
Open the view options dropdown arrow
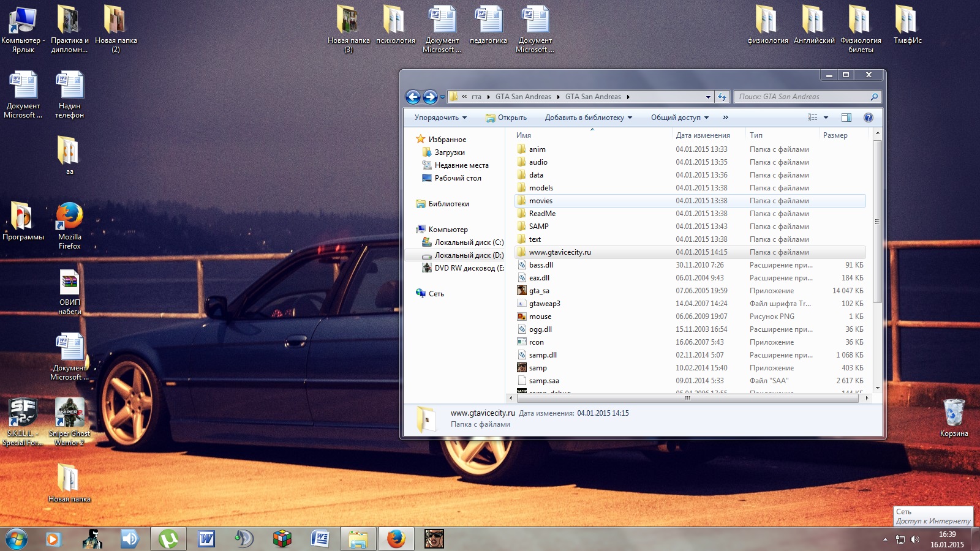[826, 118]
